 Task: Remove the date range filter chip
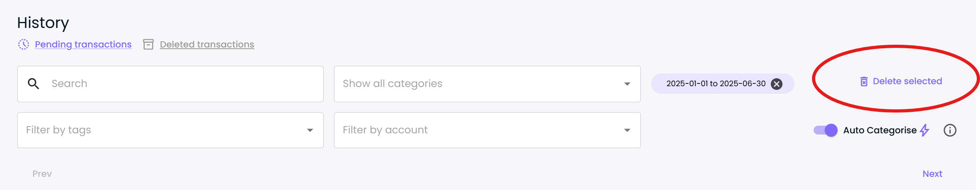click(x=776, y=84)
